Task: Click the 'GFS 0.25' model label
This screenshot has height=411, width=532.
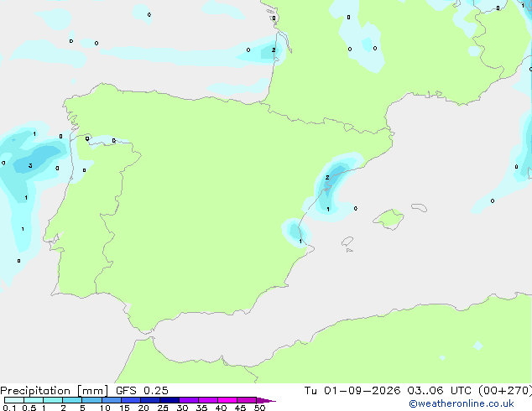Action: (x=142, y=390)
